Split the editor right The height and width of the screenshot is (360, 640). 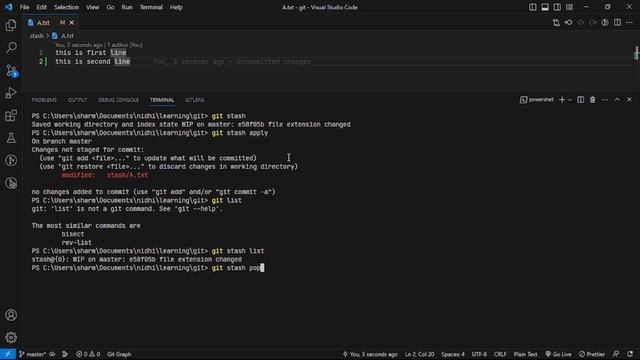(x=617, y=23)
